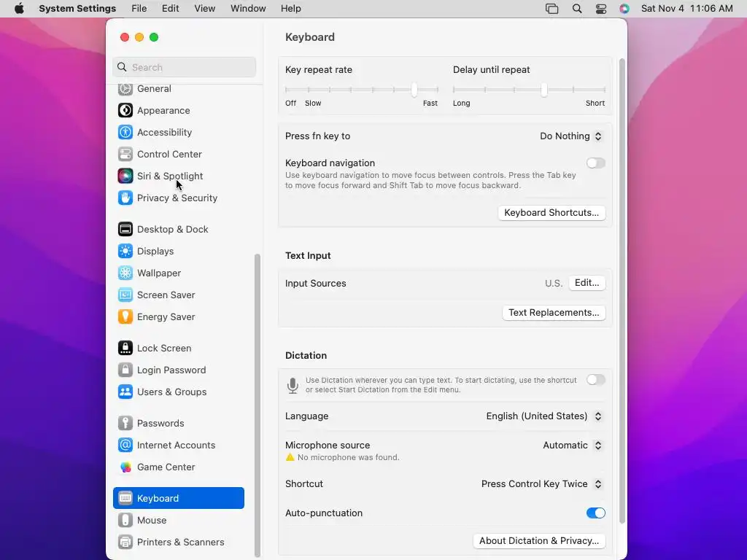Select Siri & Spotlight icon
This screenshot has height=560, width=747.
pyautogui.click(x=125, y=176)
